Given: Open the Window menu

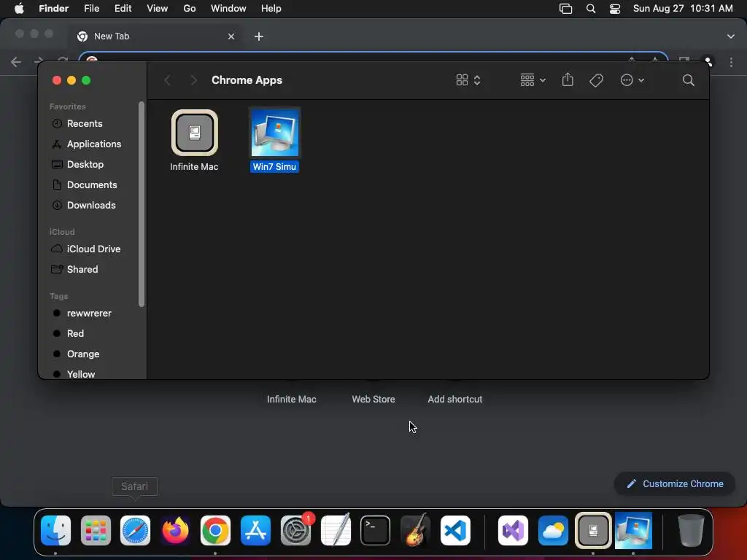Looking at the screenshot, I should [228, 9].
